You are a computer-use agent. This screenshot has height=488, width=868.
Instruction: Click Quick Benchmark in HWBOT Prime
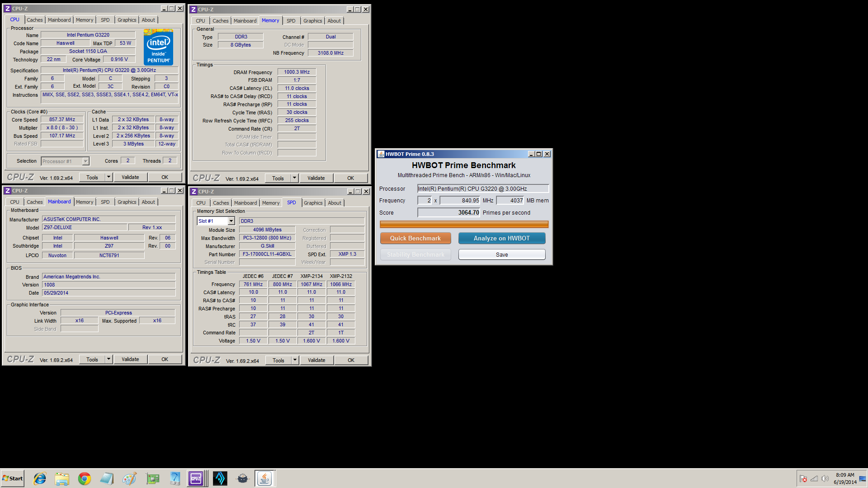tap(415, 238)
